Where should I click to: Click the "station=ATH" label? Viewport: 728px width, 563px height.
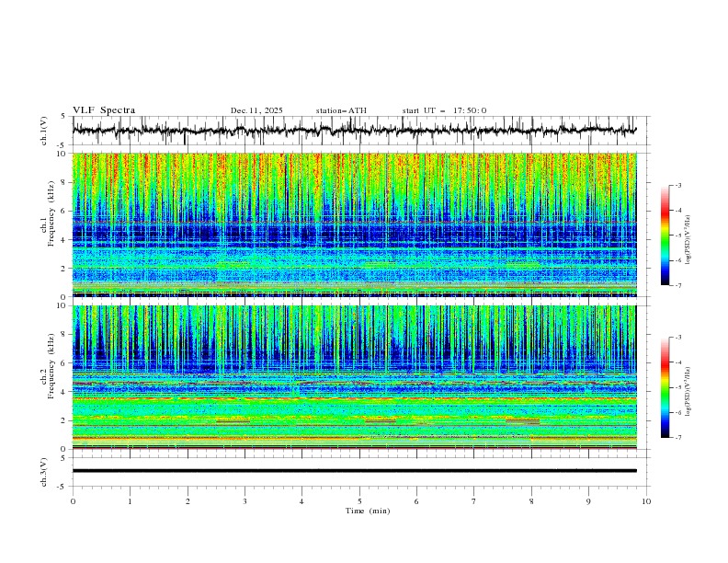click(341, 110)
